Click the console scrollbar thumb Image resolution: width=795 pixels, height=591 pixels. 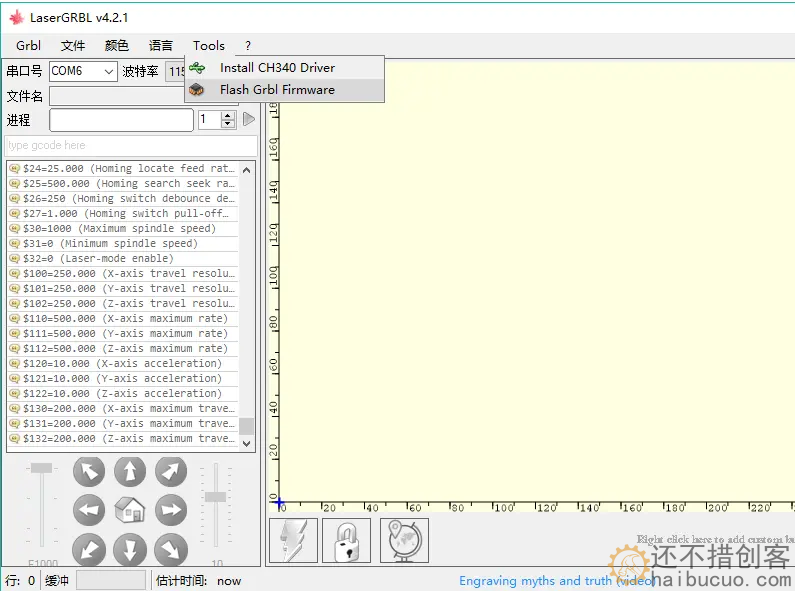(246, 426)
